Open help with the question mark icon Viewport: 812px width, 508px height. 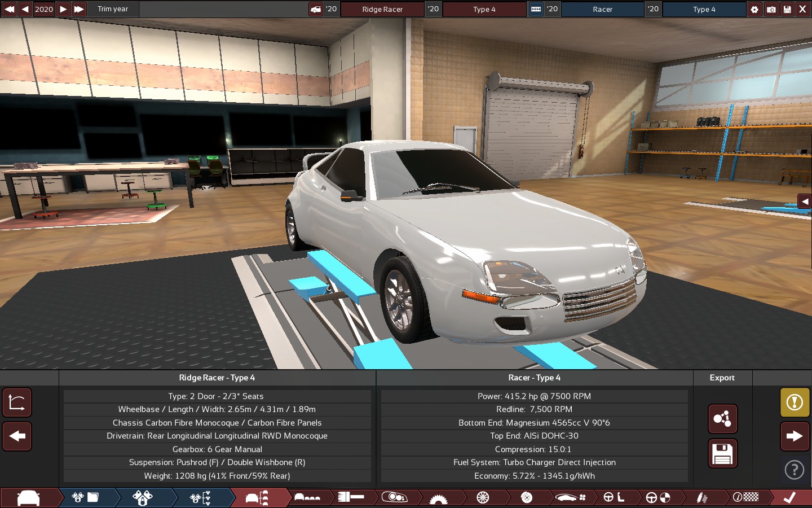(x=795, y=470)
